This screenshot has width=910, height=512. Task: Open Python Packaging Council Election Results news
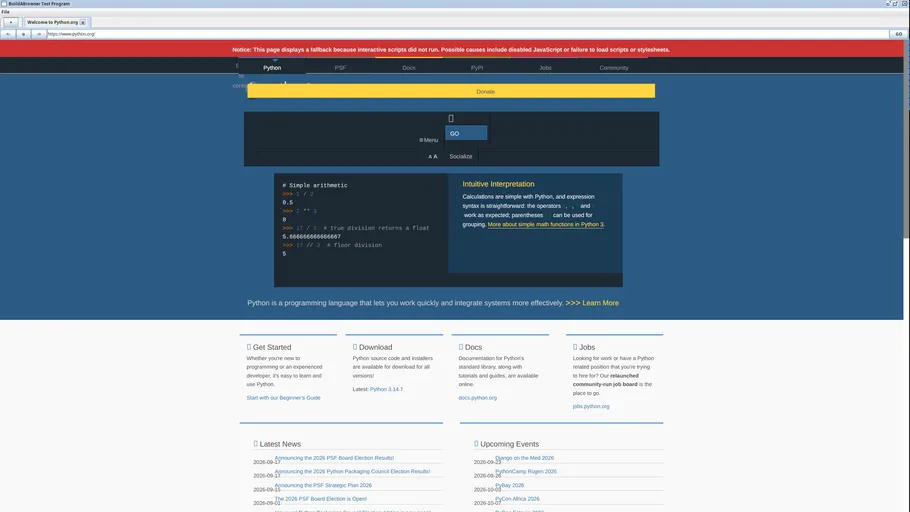click(x=352, y=471)
